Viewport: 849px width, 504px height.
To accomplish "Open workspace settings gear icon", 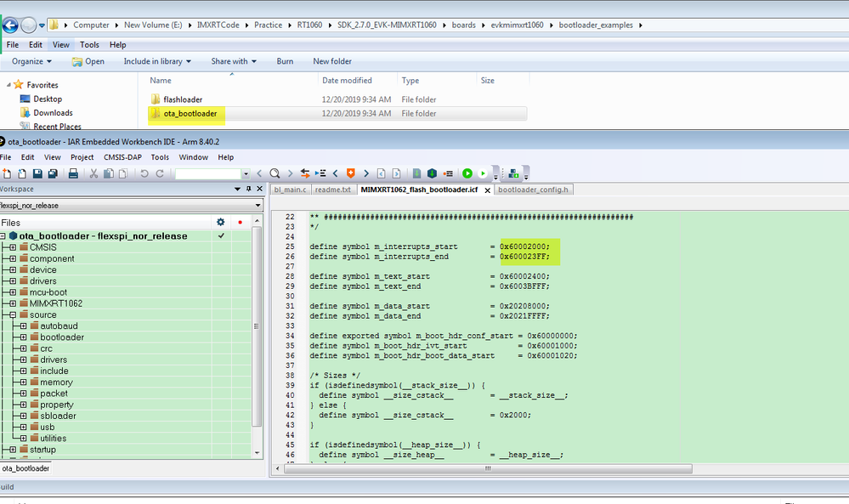I will (x=221, y=222).
